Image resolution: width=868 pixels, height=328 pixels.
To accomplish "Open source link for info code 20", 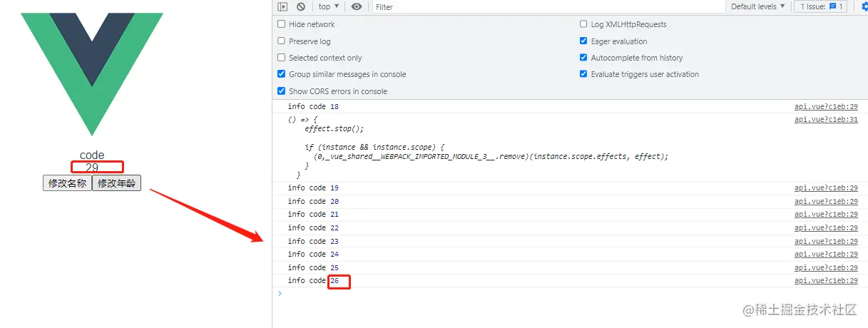I will [x=826, y=202].
